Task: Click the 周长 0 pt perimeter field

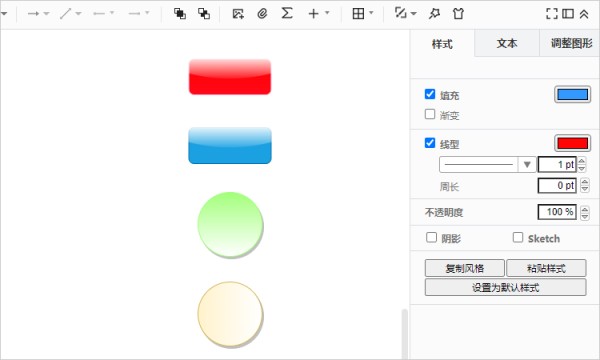Action: click(557, 186)
